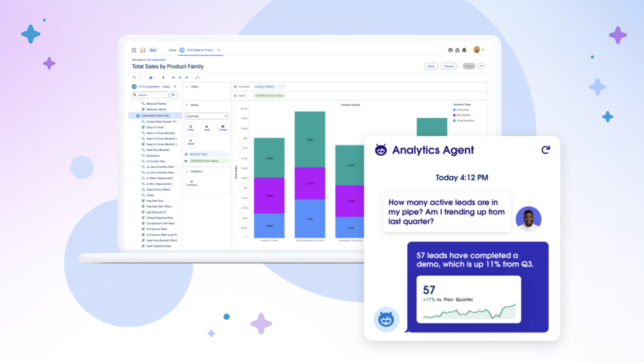Open the app launcher grid icon
The width and height of the screenshot is (644, 362).
tap(134, 50)
